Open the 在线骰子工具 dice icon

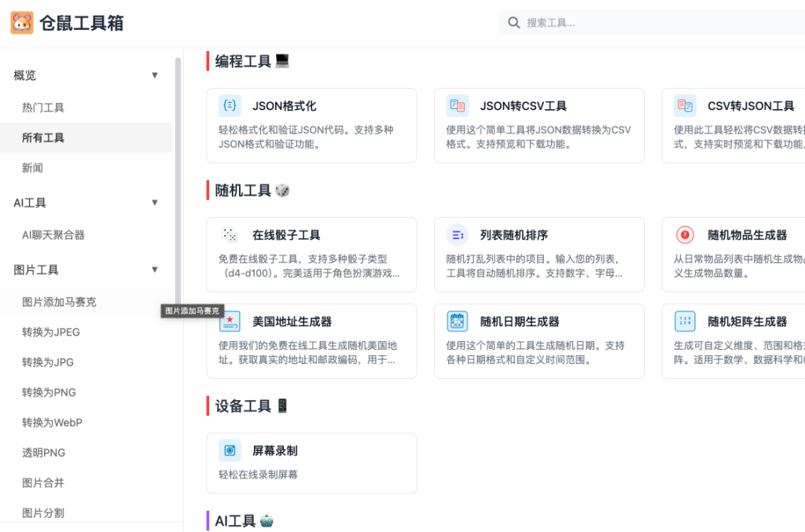click(x=230, y=234)
